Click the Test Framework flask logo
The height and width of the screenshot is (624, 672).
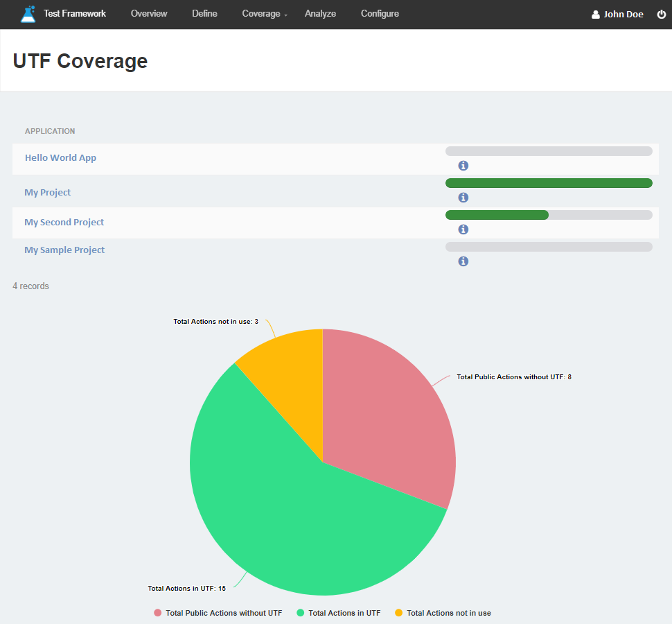coord(28,14)
